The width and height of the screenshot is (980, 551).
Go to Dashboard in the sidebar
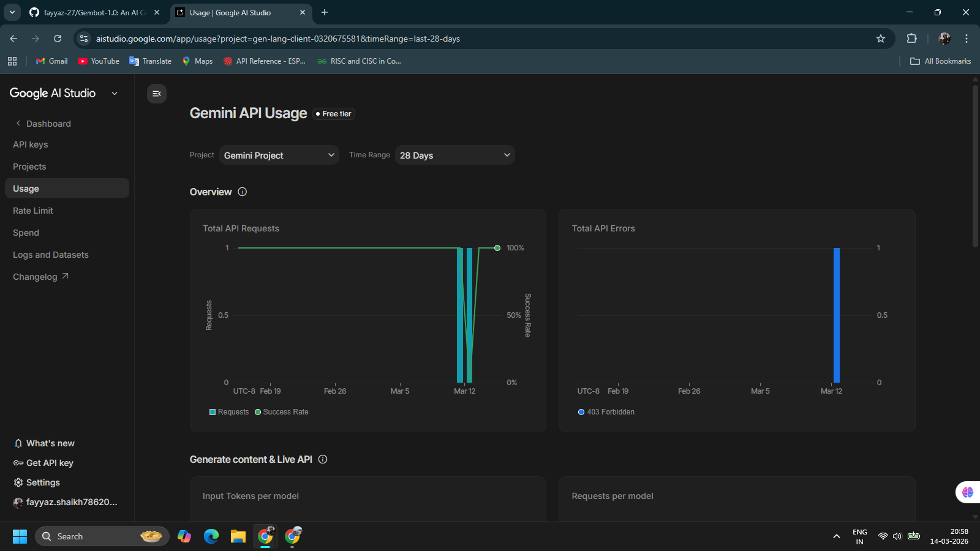tap(48, 124)
